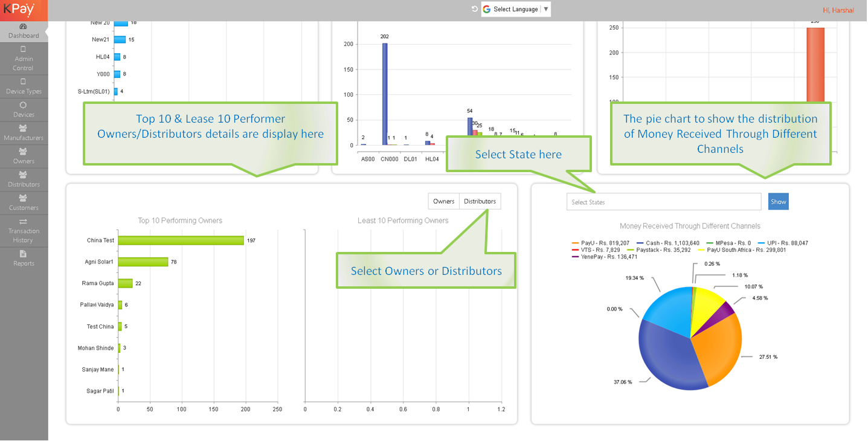This screenshot has width=868, height=441.
Task: Click the Admin Control icon
Action: [x=24, y=50]
